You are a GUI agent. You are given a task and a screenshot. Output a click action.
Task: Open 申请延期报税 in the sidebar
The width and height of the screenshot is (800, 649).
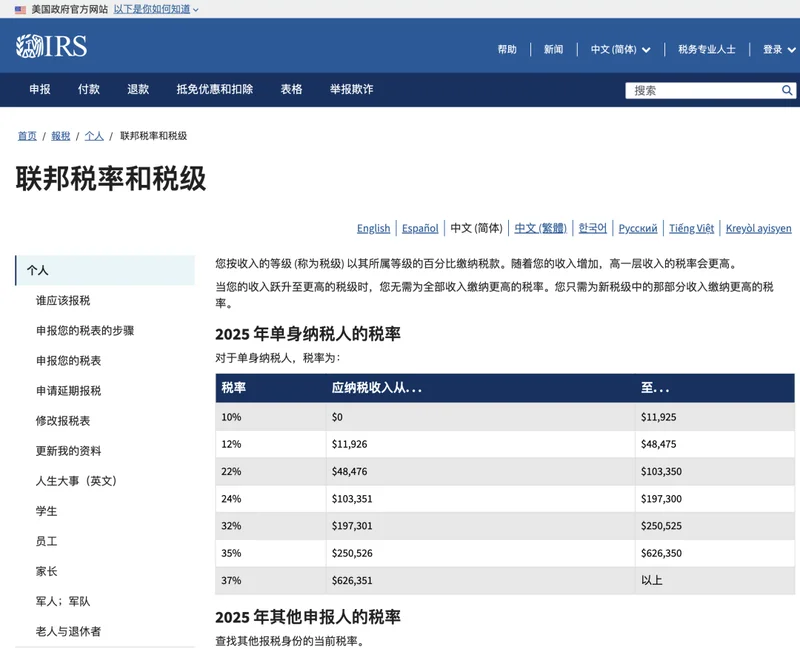point(68,391)
